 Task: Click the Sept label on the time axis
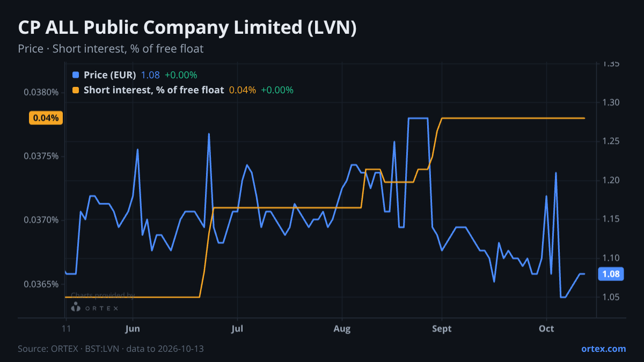442,329
